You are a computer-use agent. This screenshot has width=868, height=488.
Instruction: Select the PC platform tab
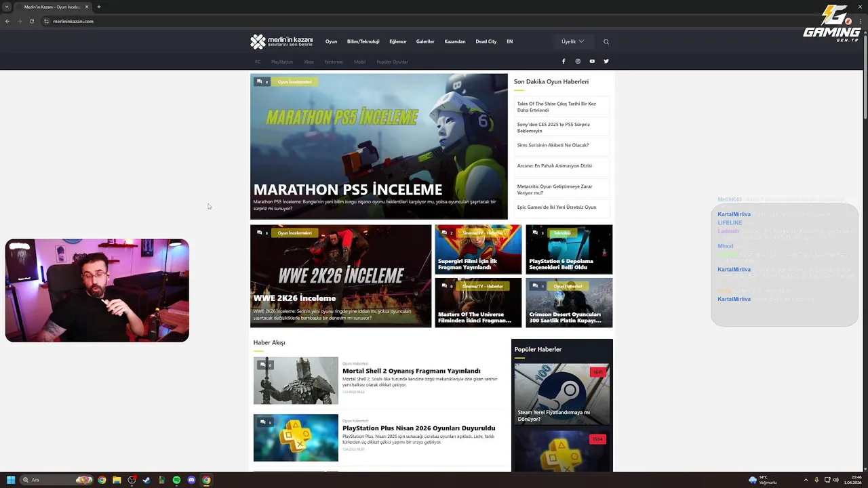coord(258,62)
